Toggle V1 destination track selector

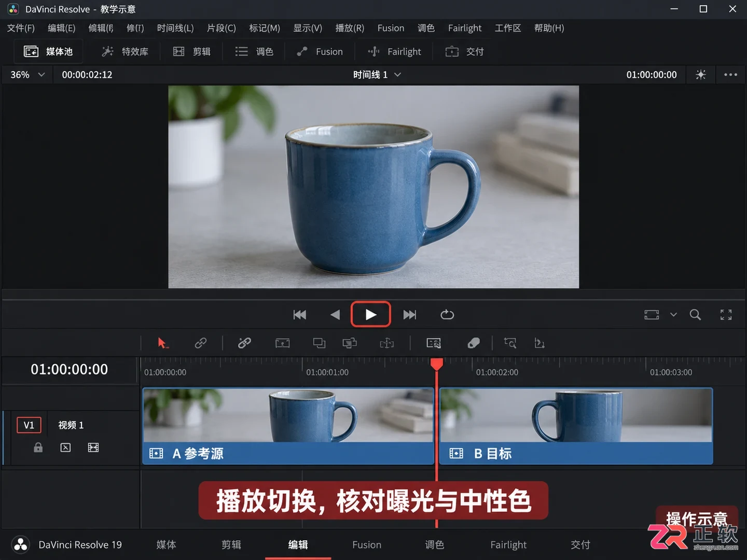pos(29,425)
